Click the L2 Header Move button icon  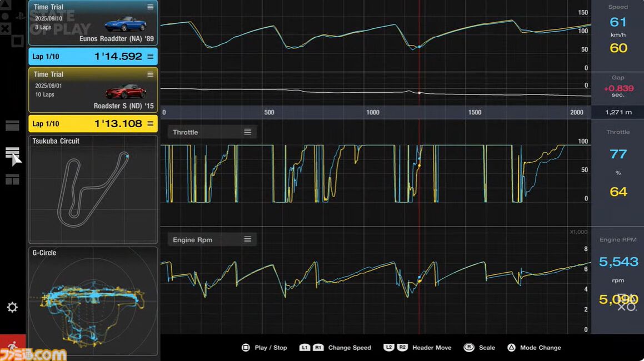388,348
